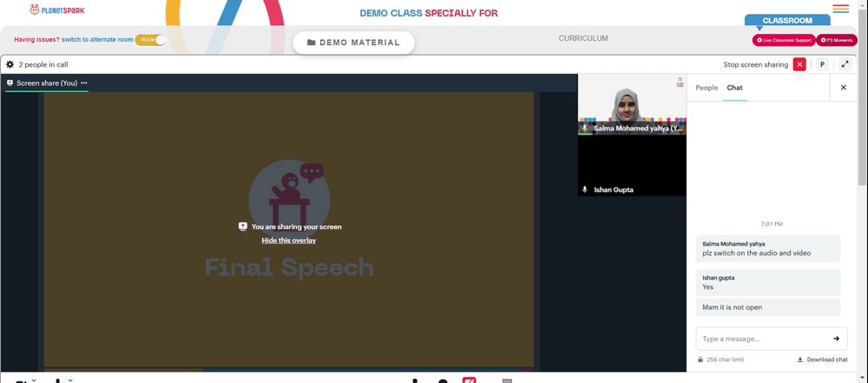Click the 7:01 PM chat timestamp
The height and width of the screenshot is (383, 868).
(x=772, y=224)
